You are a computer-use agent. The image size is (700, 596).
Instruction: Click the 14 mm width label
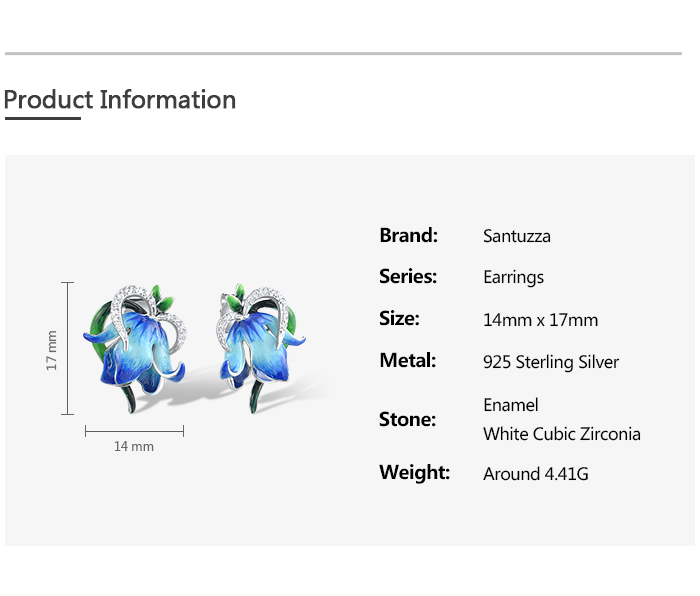[134, 446]
